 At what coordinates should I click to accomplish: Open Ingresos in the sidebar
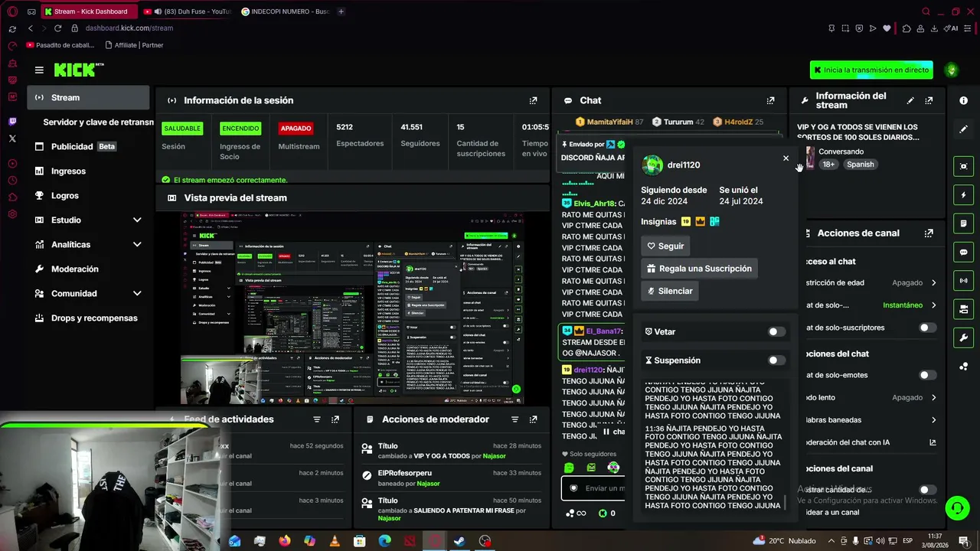[x=88, y=171]
